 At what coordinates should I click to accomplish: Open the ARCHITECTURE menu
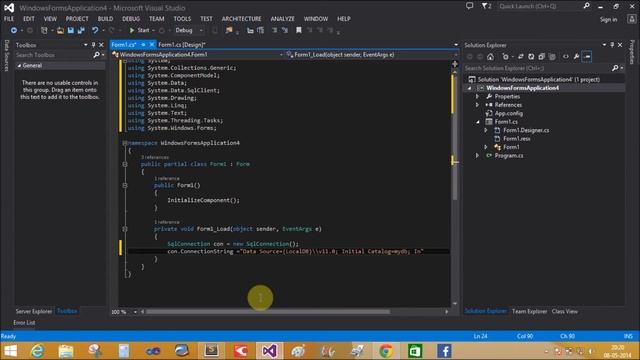(241, 19)
